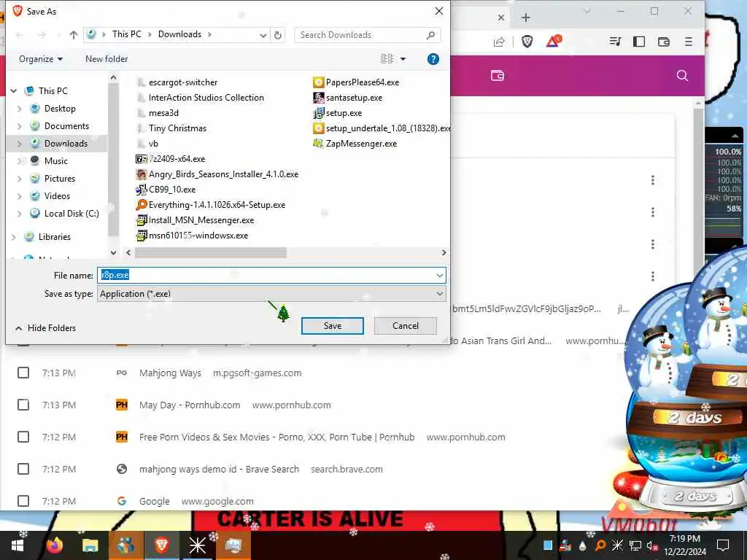
Task: Open the Brave hamburger menu
Action: (689, 42)
